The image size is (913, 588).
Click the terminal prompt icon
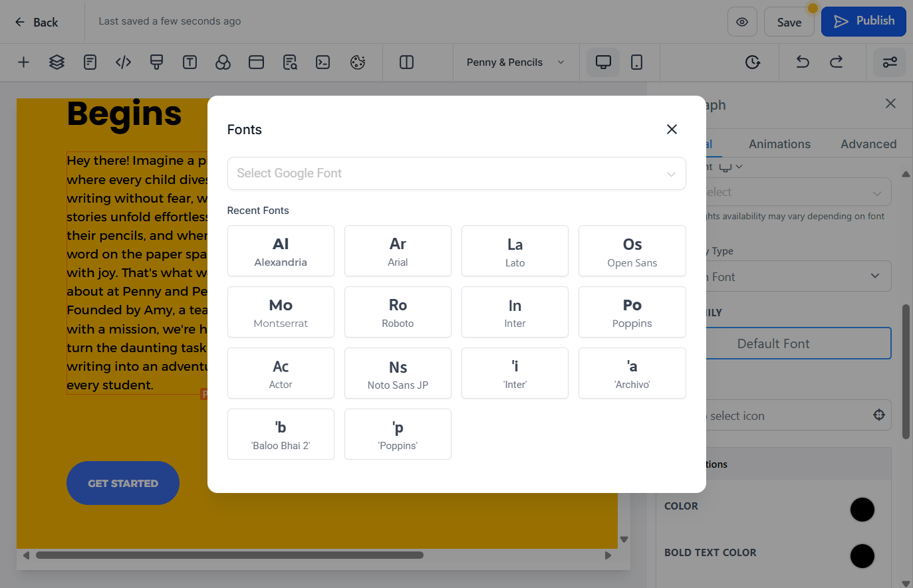323,62
